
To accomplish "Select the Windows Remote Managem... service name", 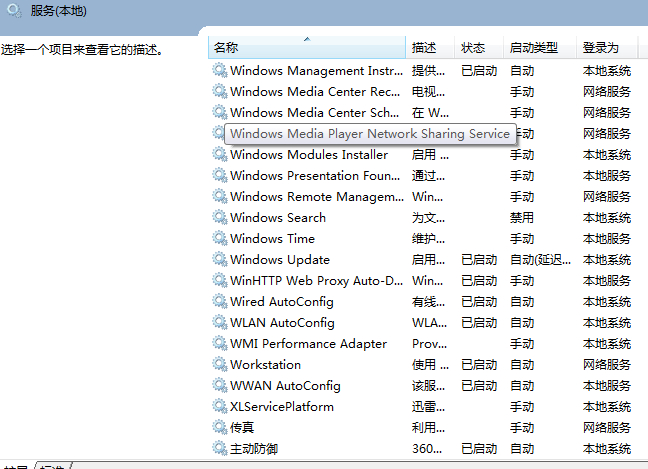I will [x=317, y=197].
